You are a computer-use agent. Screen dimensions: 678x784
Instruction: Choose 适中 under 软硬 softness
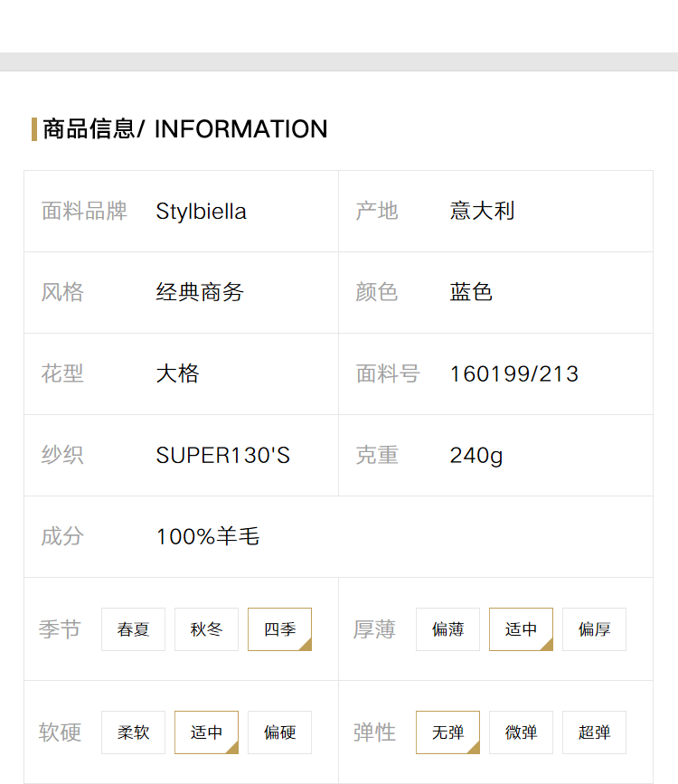pos(206,732)
